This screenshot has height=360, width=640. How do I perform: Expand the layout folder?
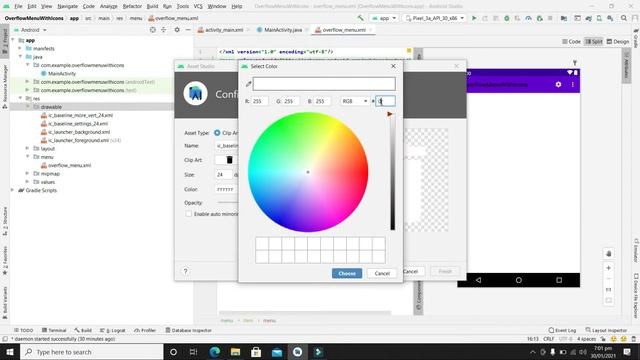(x=28, y=149)
